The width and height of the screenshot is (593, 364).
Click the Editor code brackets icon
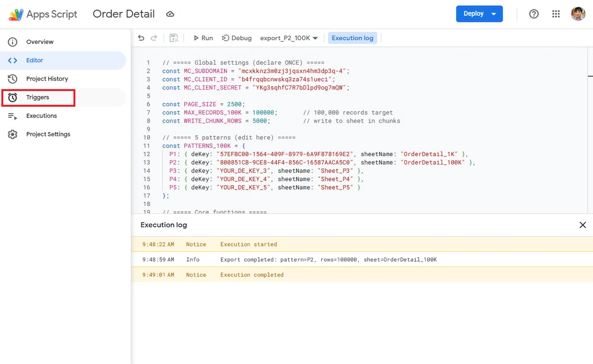click(13, 60)
